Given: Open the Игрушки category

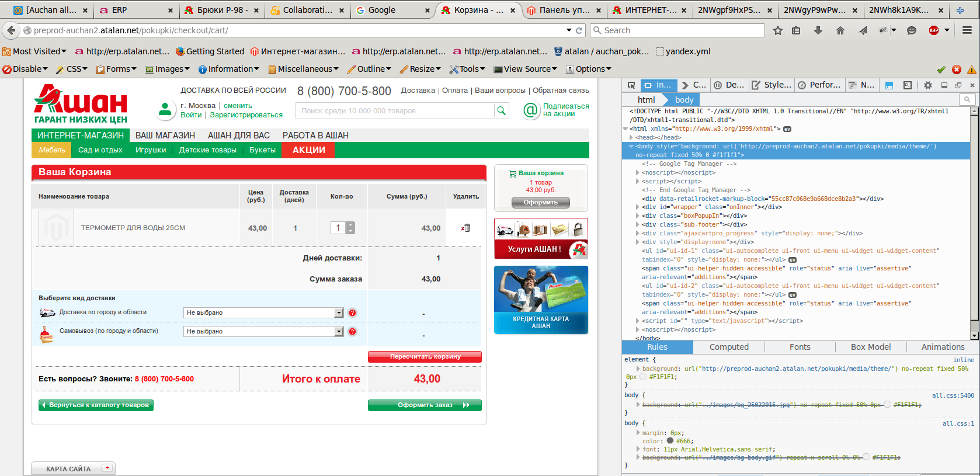Looking at the screenshot, I should pos(151,150).
